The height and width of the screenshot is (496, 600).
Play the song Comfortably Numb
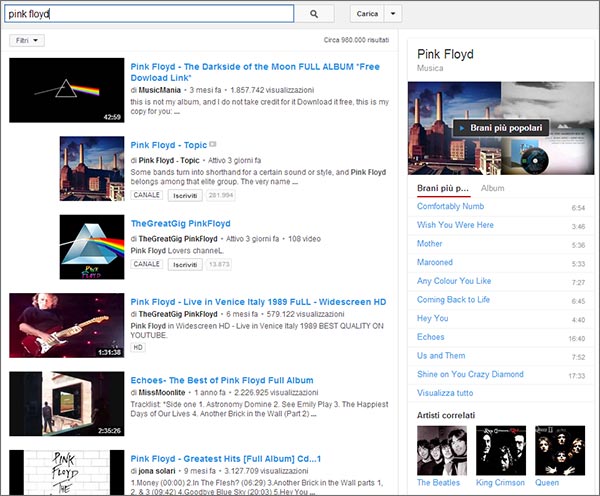(450, 206)
